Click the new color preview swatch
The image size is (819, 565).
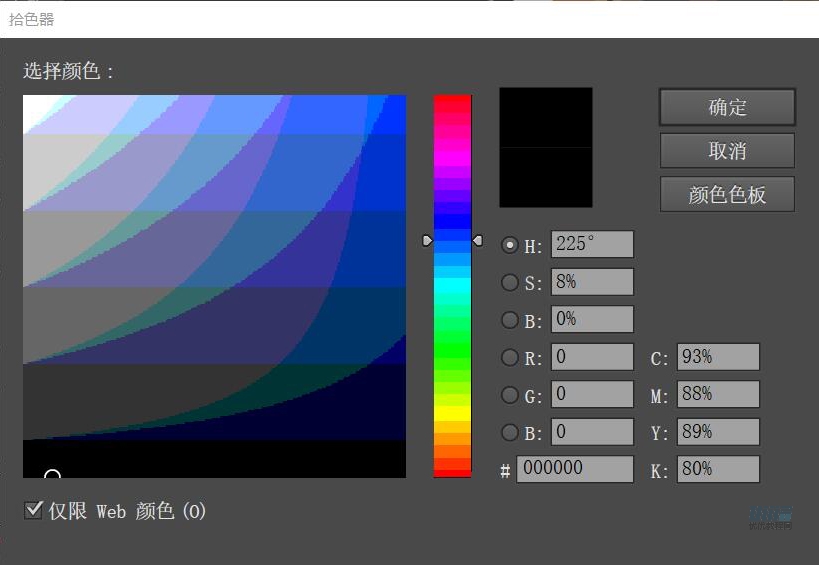545,118
